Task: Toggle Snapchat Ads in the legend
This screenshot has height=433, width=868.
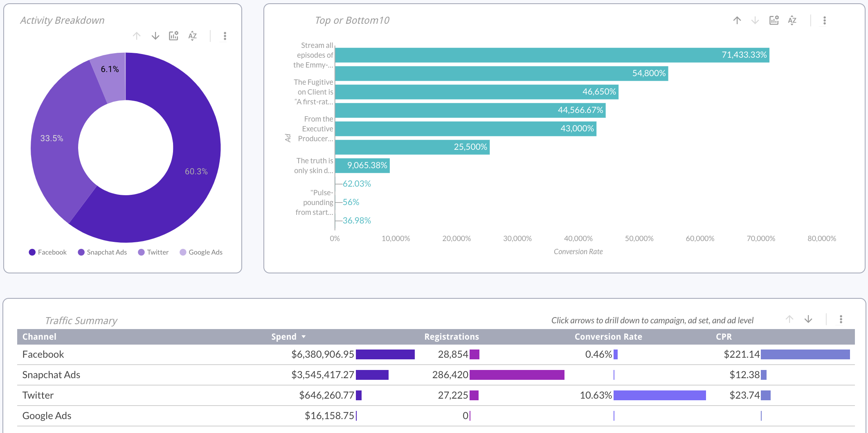Action: [x=102, y=252]
